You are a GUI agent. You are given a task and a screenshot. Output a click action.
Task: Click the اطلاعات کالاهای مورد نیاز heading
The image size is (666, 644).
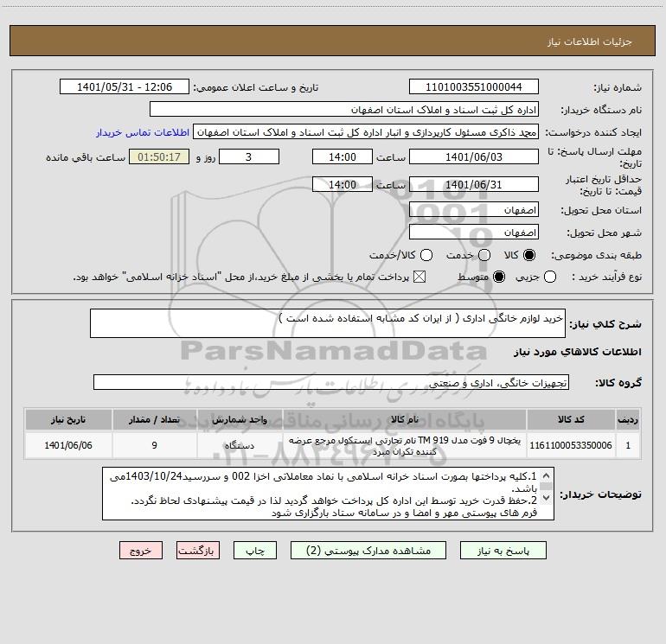[577, 352]
